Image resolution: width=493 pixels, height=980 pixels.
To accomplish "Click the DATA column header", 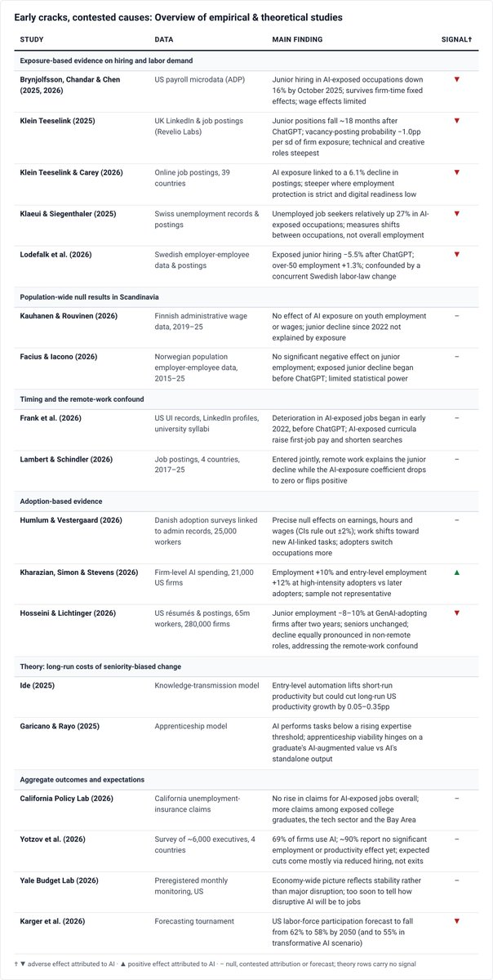I will (x=163, y=38).
